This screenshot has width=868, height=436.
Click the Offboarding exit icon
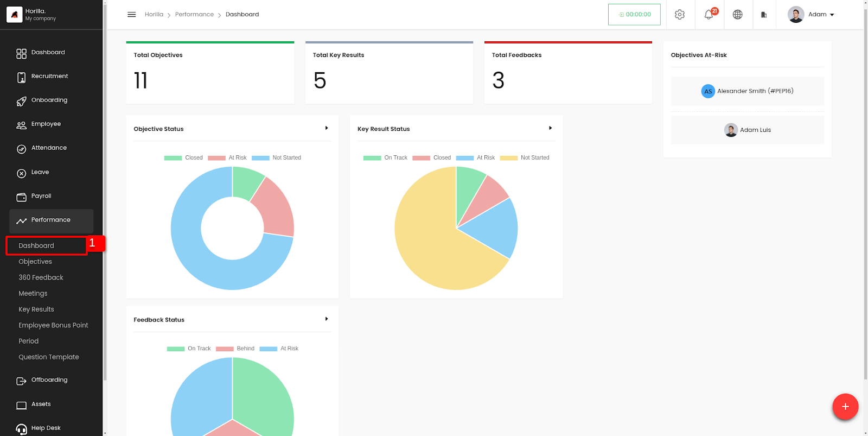click(21, 381)
